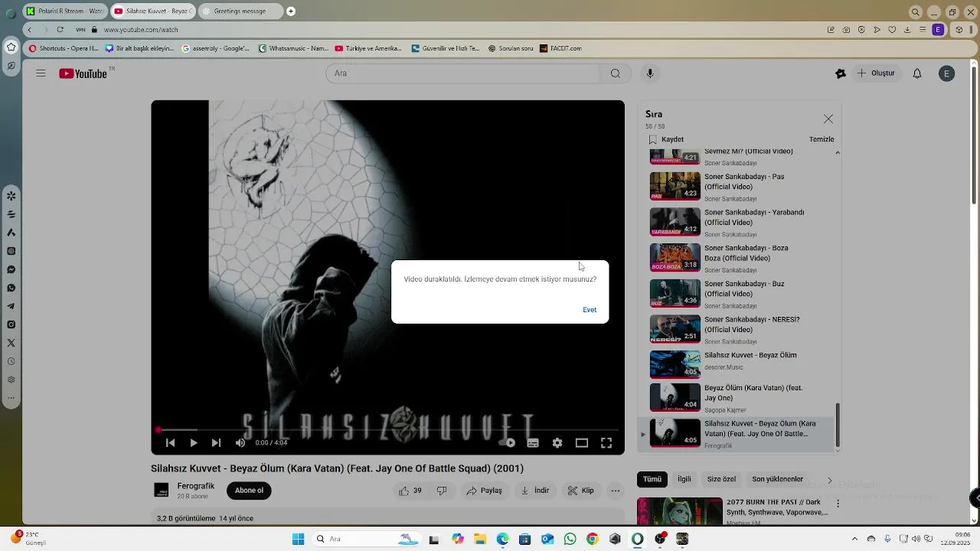Screen dimensions: 980x551
Task: Open Telegram in Opera sidebar
Action: tap(11, 306)
